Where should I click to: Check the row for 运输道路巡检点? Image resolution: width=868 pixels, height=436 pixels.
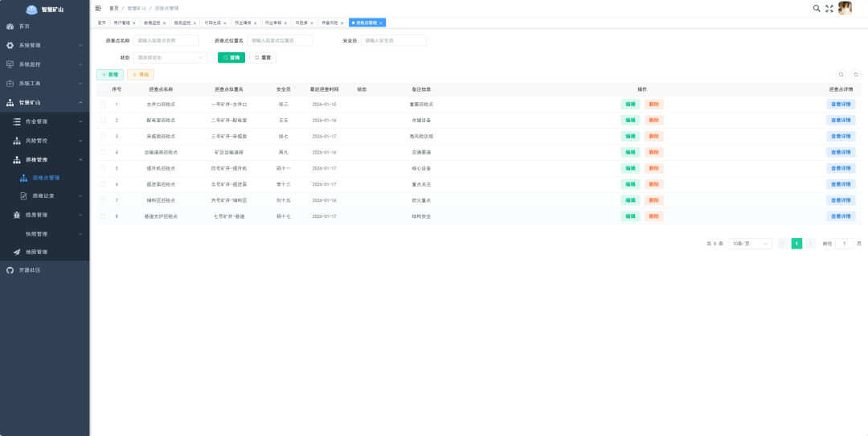coord(103,152)
